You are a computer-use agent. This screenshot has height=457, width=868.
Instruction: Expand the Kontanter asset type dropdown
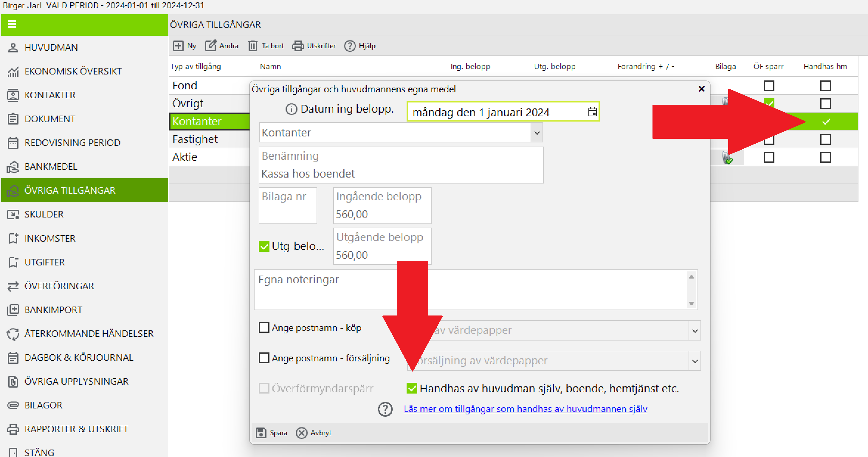[x=537, y=132]
